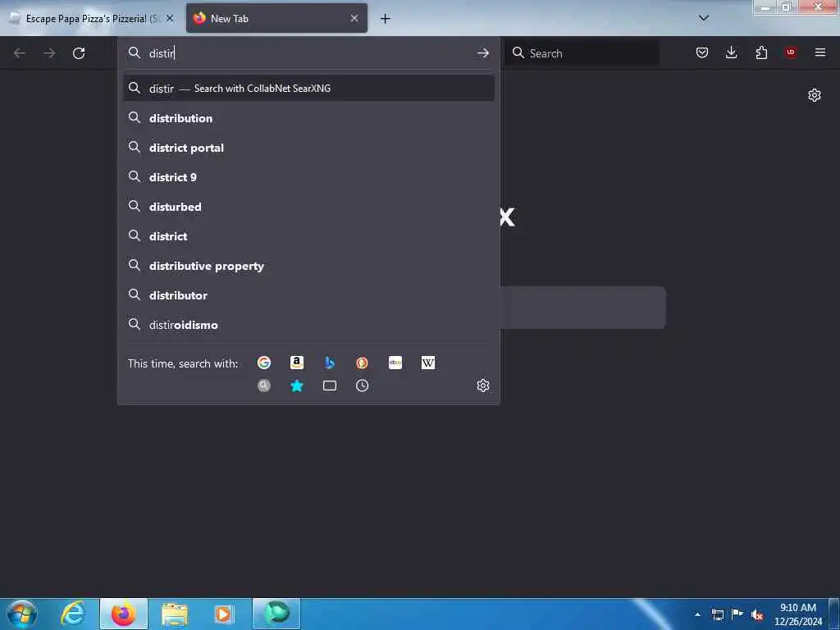Click the new tab page search field
Viewport: 840px width, 630px height.
[583, 308]
